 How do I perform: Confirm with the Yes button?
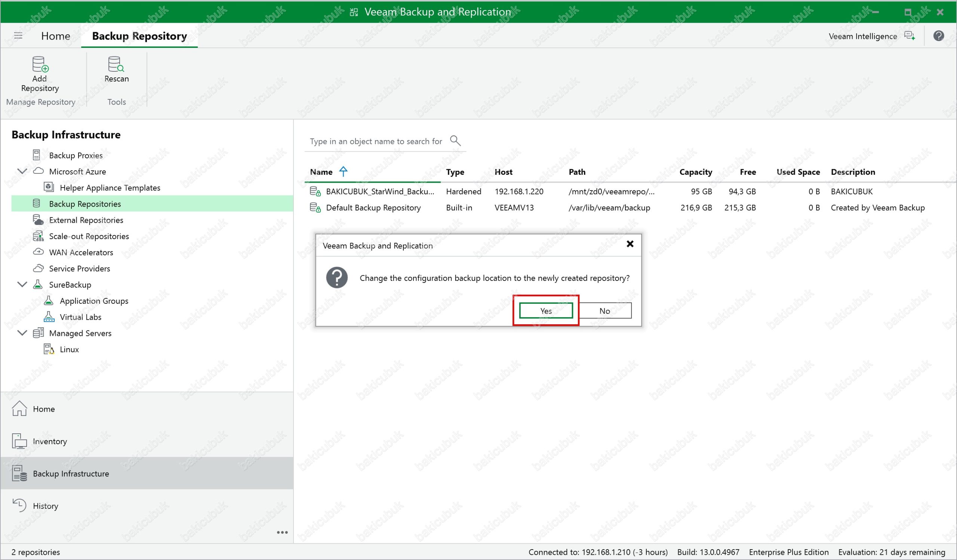point(546,311)
